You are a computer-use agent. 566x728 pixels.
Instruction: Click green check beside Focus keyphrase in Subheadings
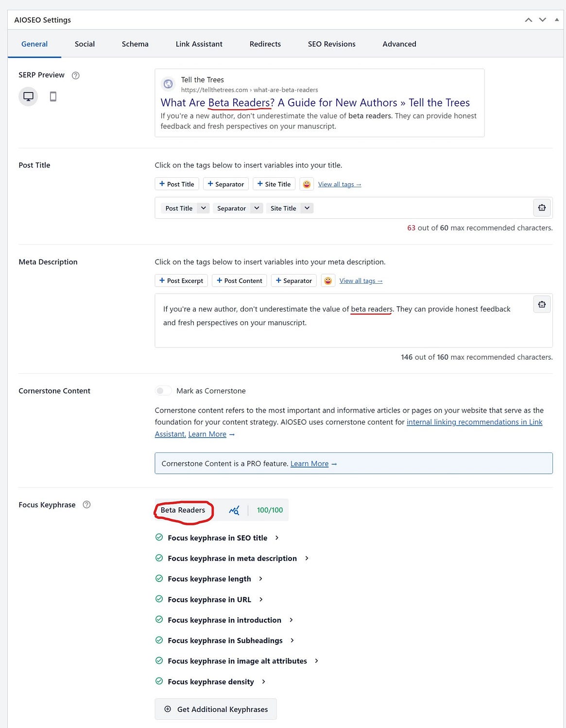pyautogui.click(x=159, y=640)
